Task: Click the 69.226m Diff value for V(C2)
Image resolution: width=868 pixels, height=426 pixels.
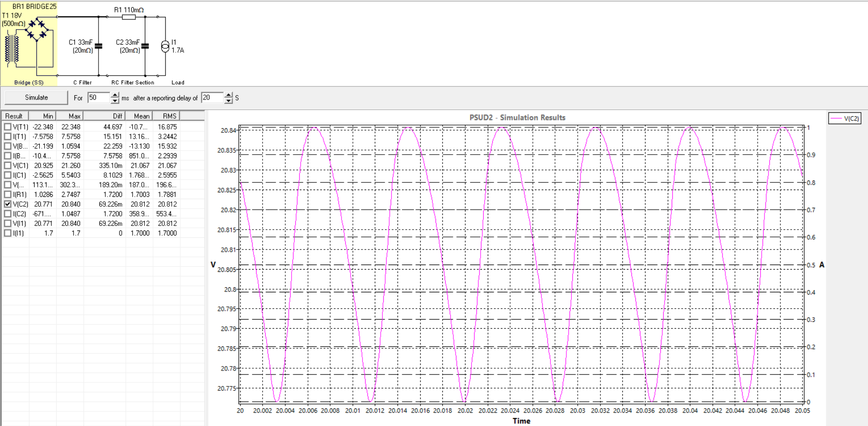Action: click(110, 204)
